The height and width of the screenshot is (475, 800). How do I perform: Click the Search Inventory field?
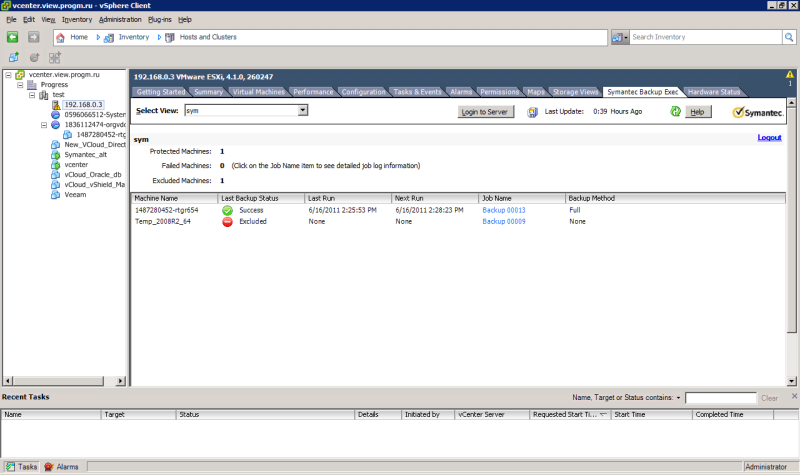click(x=706, y=37)
